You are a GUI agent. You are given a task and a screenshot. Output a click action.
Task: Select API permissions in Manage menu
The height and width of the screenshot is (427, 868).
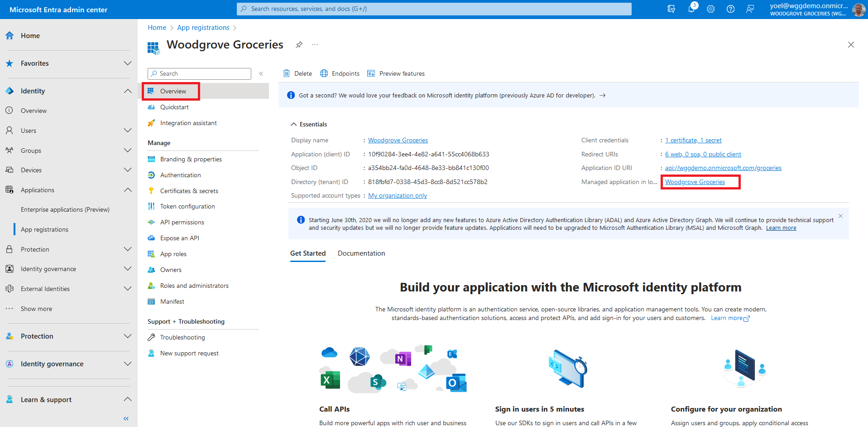coord(182,222)
